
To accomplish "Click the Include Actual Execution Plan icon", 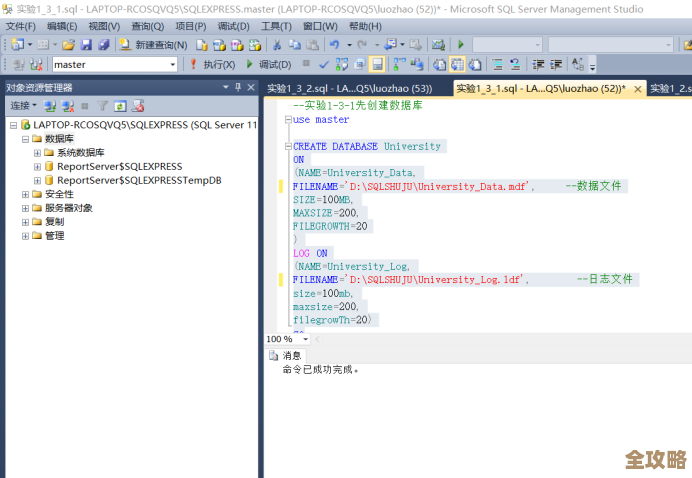I will pos(399,65).
